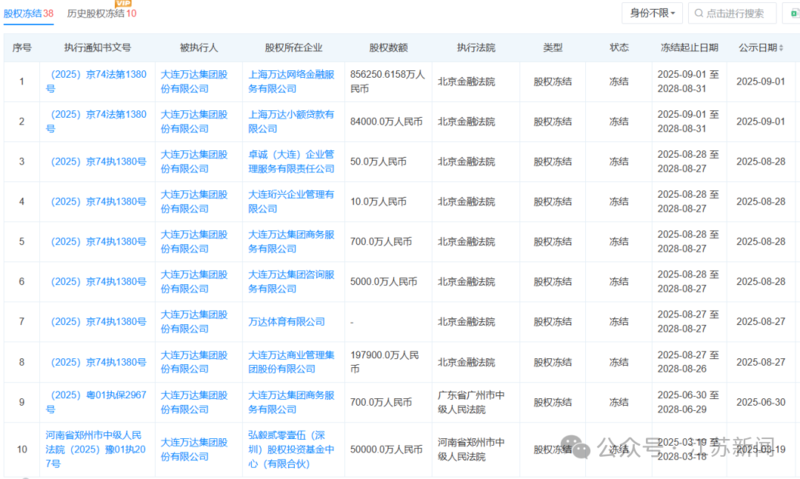Open 弘毅贰零壹伍（深圳）股权投资基金中心 link
The height and width of the screenshot is (479, 800).
[x=291, y=449]
